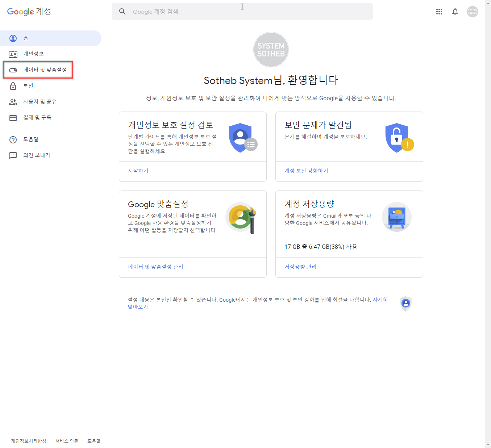Click the 개인정보 보호 설정 검토 heading

(x=170, y=125)
